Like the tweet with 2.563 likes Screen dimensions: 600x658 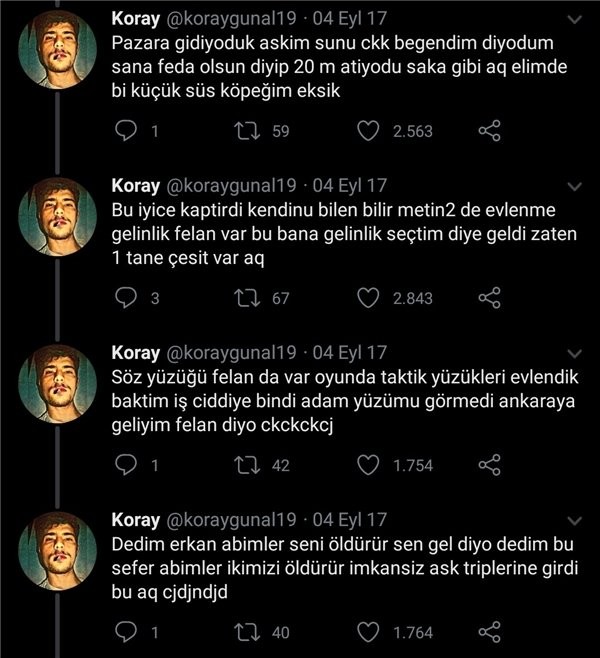(368, 131)
